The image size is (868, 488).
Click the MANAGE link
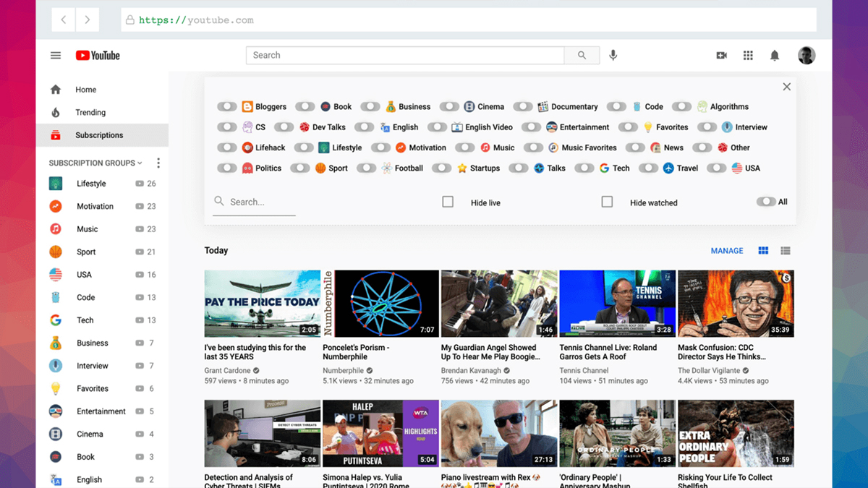point(727,251)
